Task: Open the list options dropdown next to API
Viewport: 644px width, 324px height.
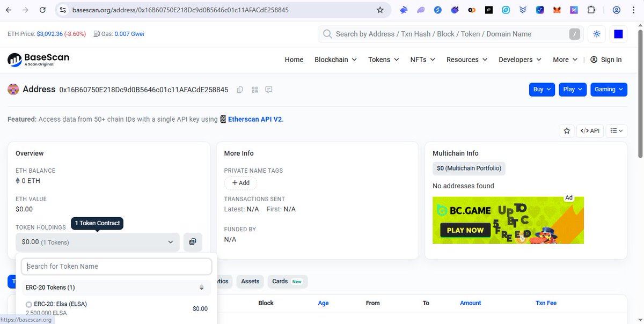Action: (616, 130)
